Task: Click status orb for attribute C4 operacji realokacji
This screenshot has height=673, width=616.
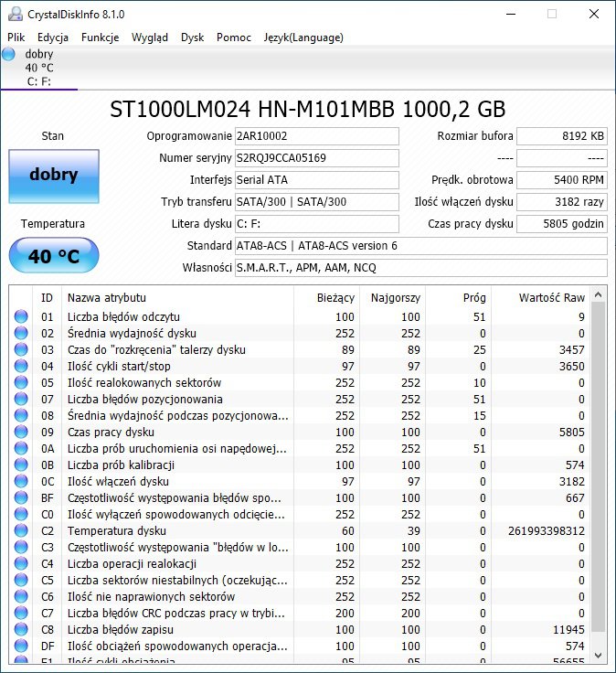Action: click(x=21, y=563)
